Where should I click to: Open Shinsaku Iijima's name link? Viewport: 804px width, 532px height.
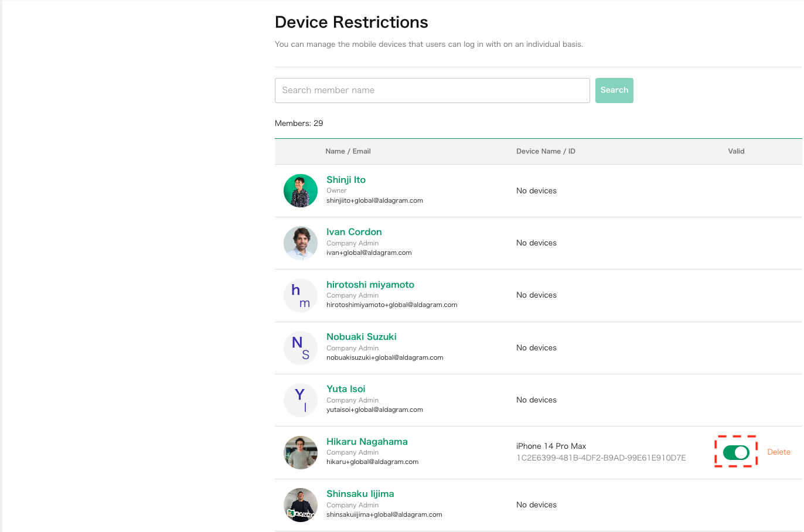click(360, 494)
